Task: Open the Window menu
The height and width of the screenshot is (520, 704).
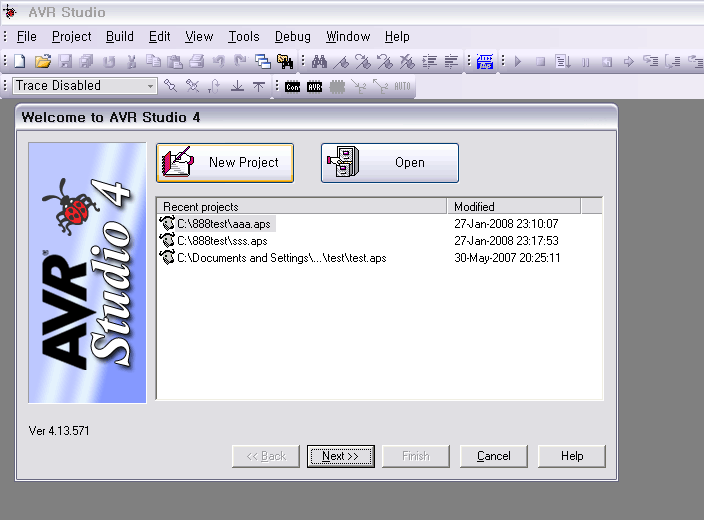Action: (348, 36)
